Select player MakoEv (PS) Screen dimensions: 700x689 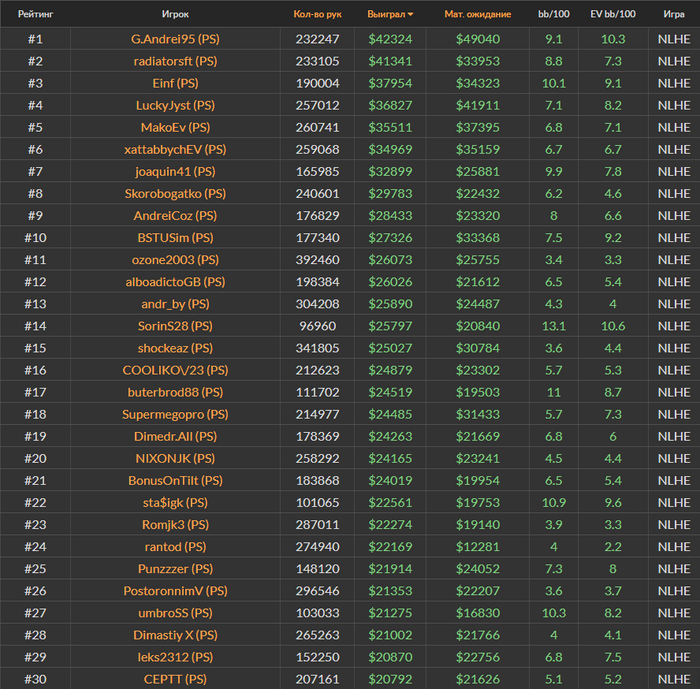(175, 127)
